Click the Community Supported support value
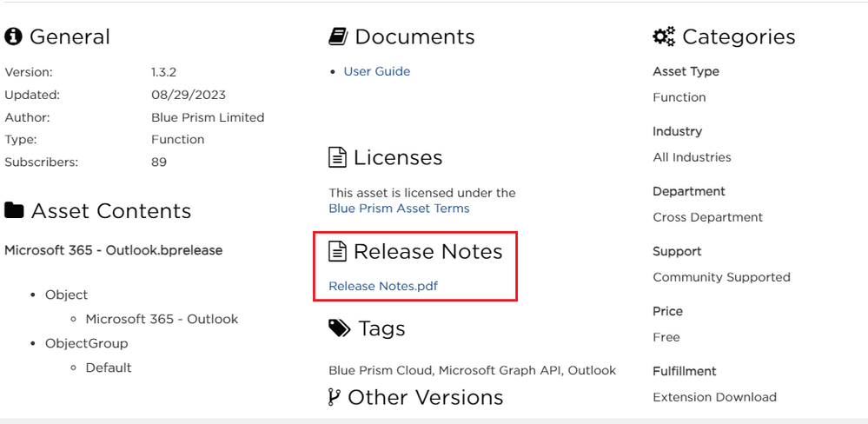868x424 pixels. tap(721, 277)
